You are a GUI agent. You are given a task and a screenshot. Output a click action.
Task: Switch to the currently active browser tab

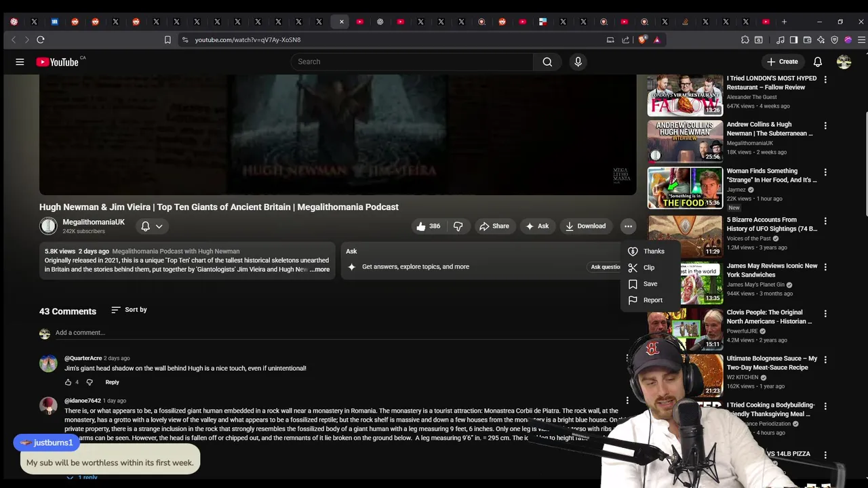[339, 22]
